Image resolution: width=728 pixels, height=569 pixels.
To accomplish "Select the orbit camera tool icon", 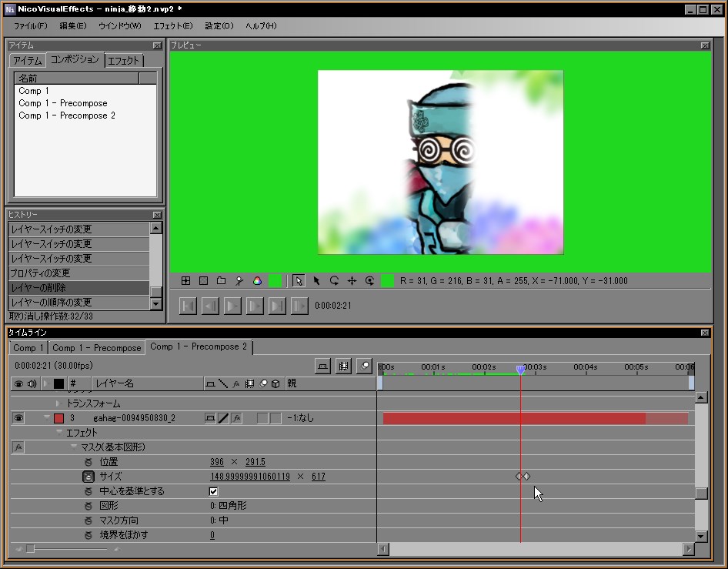I will (x=369, y=280).
